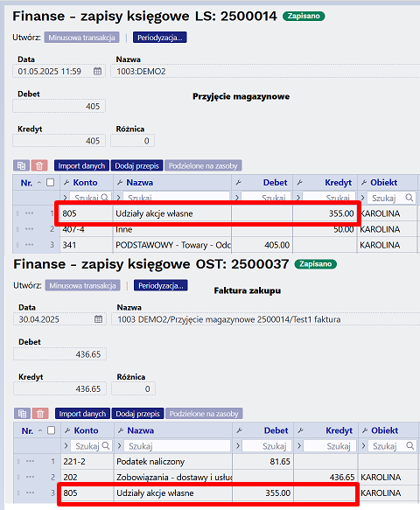Click Data field showing 30.04.2025
Viewport: 420px width, 510px height.
coord(59,319)
